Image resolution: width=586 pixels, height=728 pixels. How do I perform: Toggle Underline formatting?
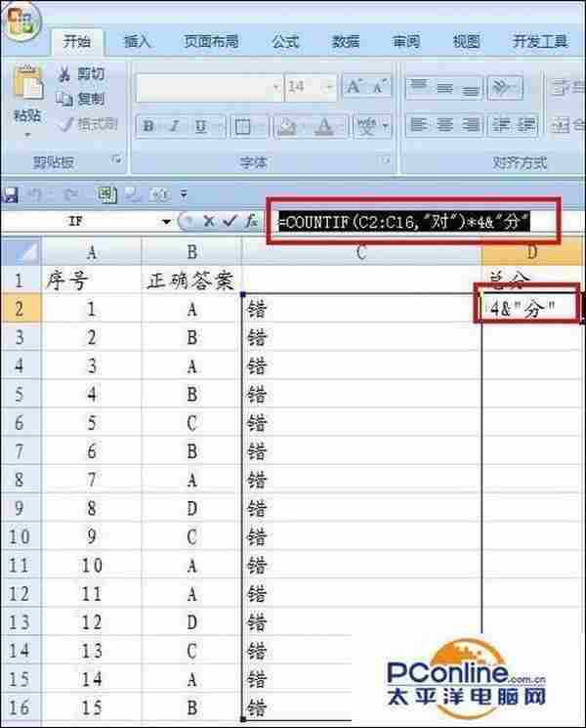coord(199,126)
